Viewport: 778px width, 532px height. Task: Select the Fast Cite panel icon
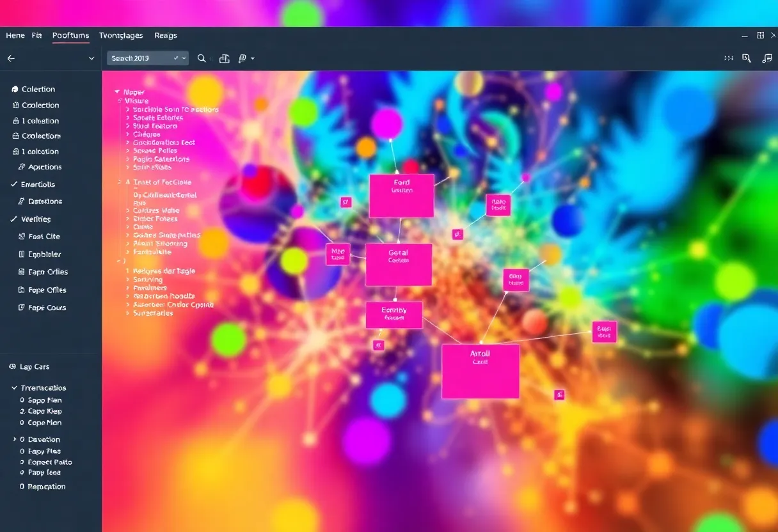pyautogui.click(x=21, y=236)
